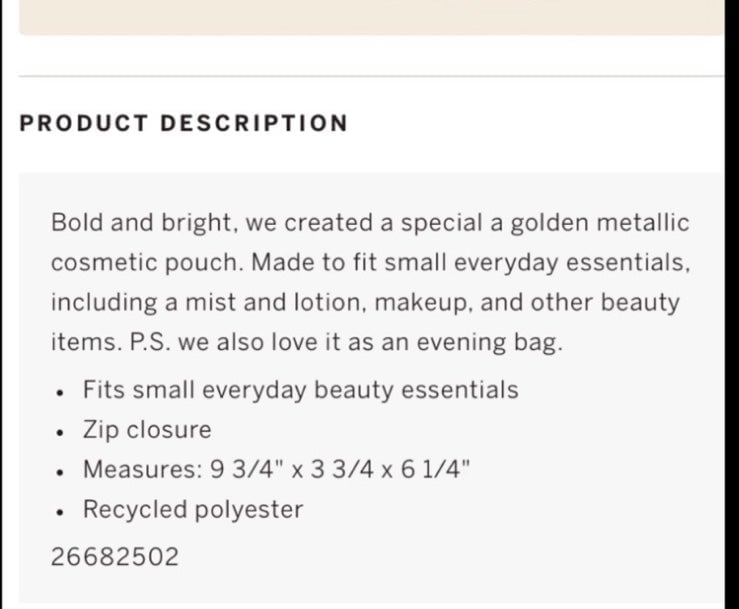
Task: Click the words cosmetic pouch
Action: point(147,263)
